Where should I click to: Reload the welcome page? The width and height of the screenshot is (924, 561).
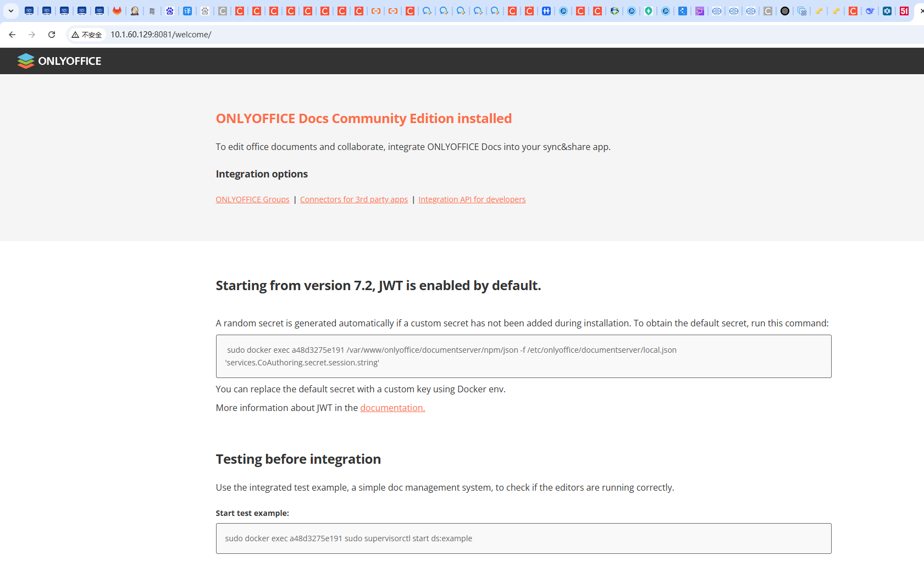[x=52, y=35]
